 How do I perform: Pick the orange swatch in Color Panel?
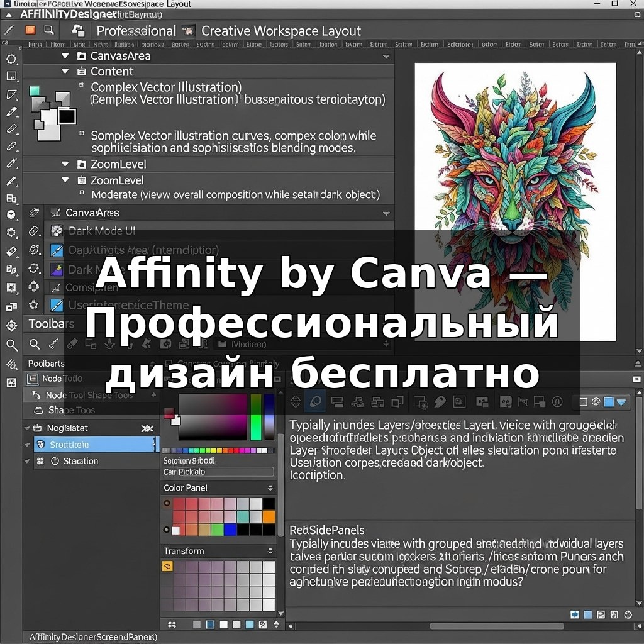click(269, 516)
